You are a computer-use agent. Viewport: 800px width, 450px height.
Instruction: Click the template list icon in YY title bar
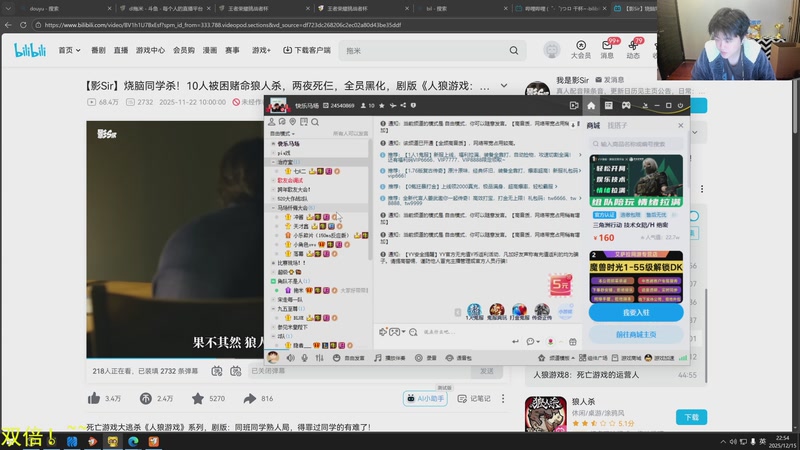(x=609, y=106)
